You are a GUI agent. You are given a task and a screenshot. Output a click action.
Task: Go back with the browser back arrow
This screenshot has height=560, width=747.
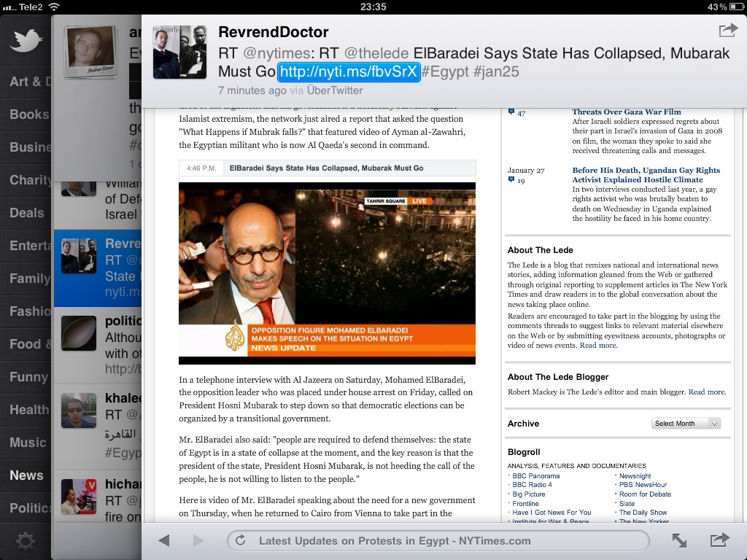coord(164,540)
